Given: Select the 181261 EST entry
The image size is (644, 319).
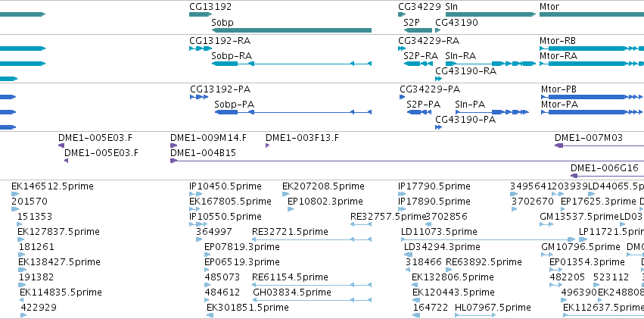Looking at the screenshot, I should [21, 255].
